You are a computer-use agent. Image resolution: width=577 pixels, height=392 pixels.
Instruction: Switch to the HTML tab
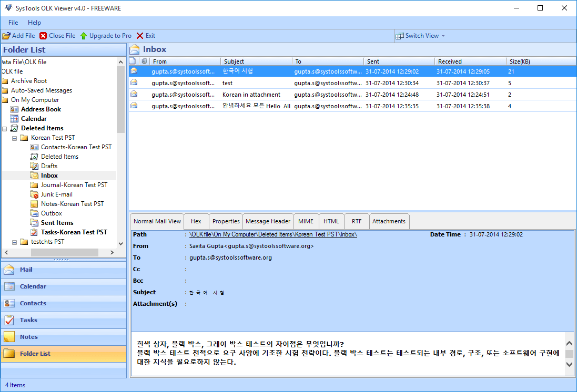pos(331,221)
